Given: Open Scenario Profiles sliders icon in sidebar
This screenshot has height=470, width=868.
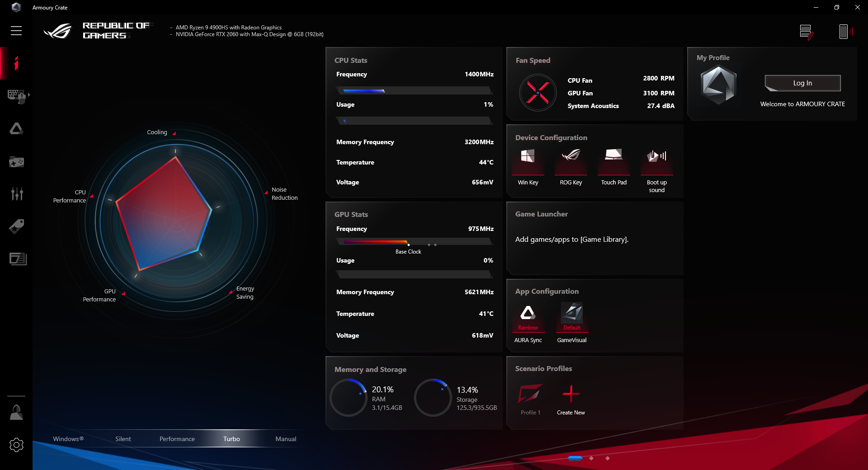Looking at the screenshot, I should pyautogui.click(x=17, y=194).
